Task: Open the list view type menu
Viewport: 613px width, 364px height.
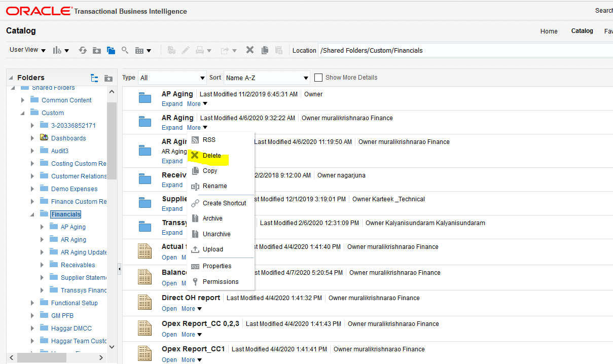Action: click(143, 50)
